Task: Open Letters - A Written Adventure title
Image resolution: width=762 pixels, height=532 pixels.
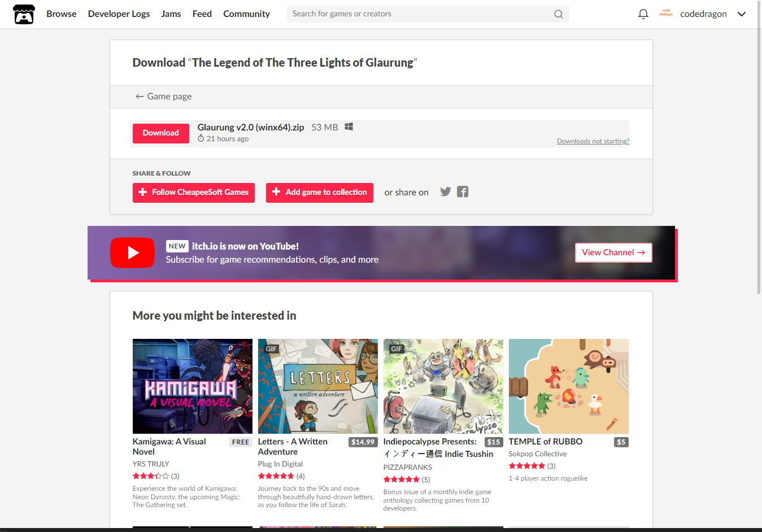Action: [x=293, y=447]
